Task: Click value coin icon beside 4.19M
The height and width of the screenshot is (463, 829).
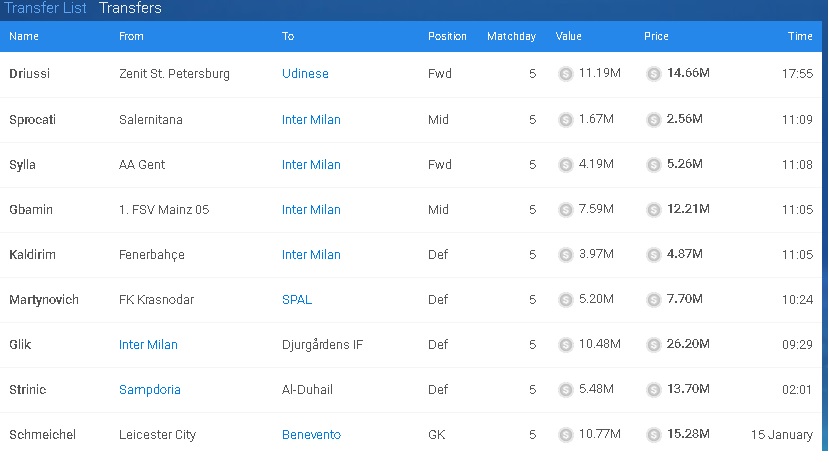Action: 565,165
